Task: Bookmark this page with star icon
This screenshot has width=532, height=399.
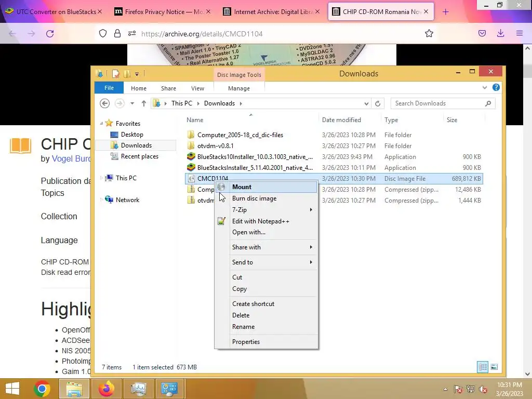Action: point(429,33)
